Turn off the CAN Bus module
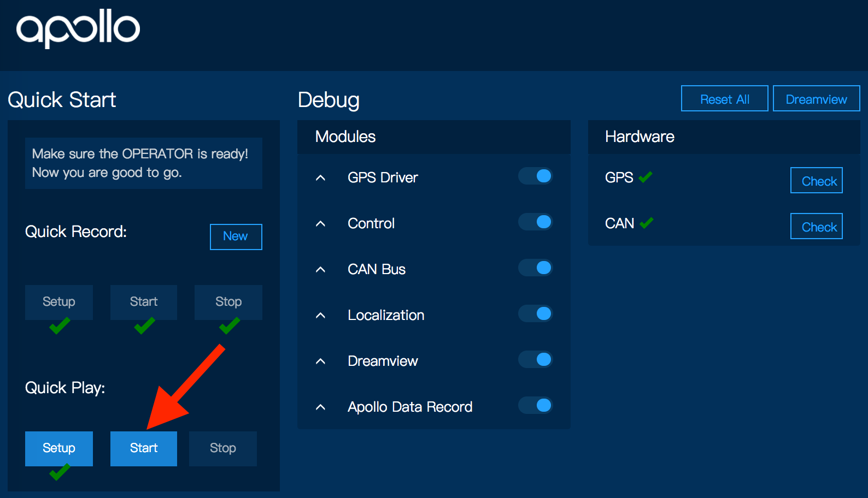This screenshot has height=498, width=868. (x=536, y=268)
